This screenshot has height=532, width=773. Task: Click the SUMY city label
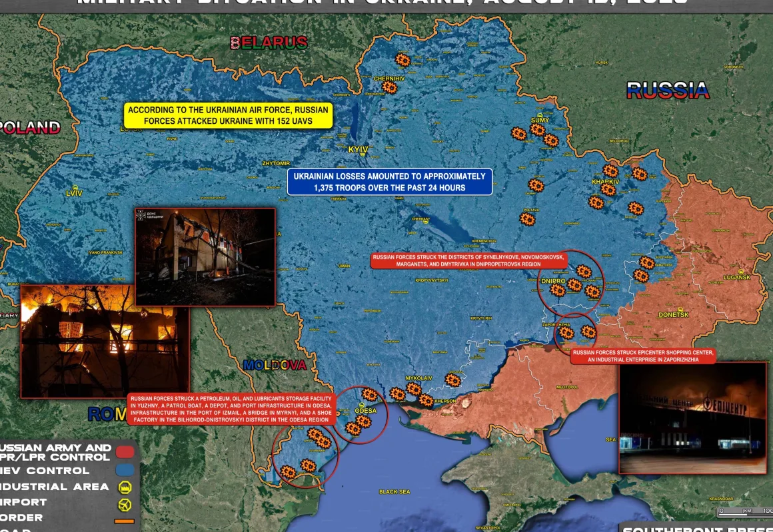point(540,121)
